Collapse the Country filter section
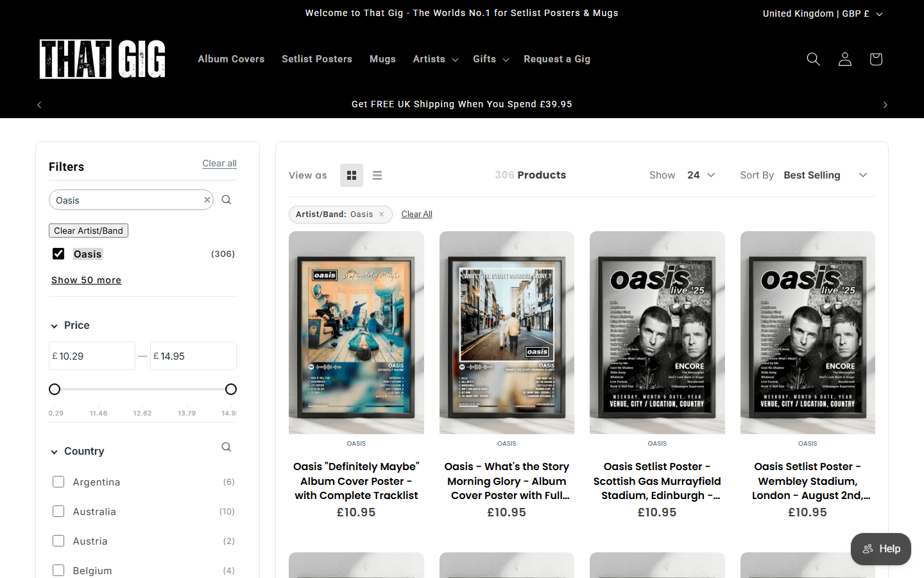 tap(78, 451)
